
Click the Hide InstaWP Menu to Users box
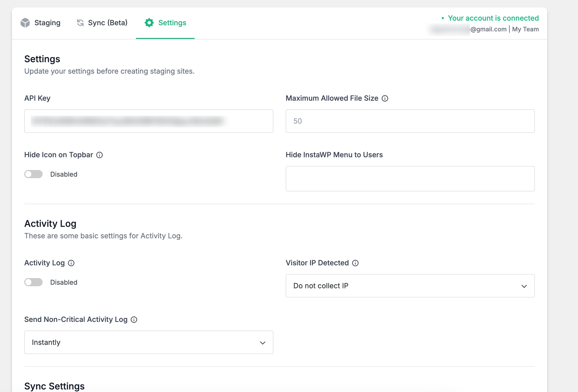click(x=410, y=179)
